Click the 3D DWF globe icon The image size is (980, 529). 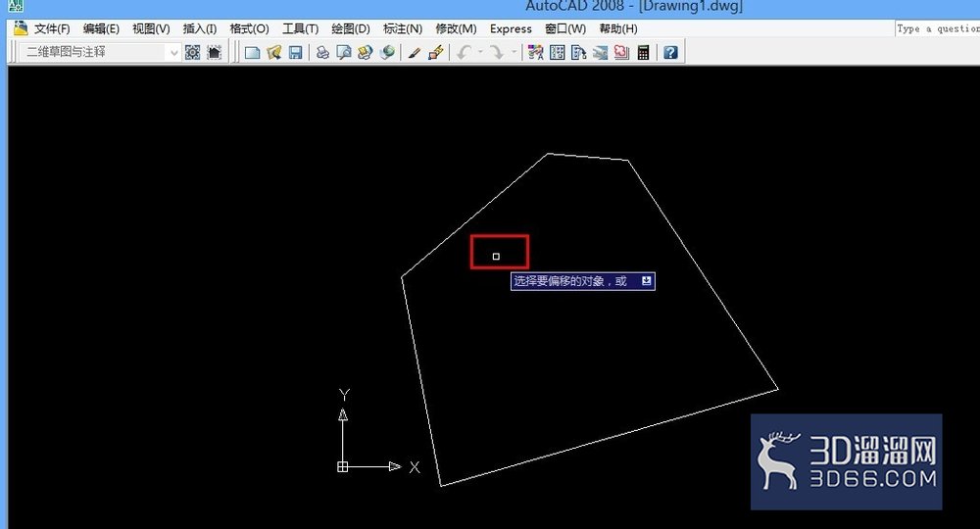[387, 53]
